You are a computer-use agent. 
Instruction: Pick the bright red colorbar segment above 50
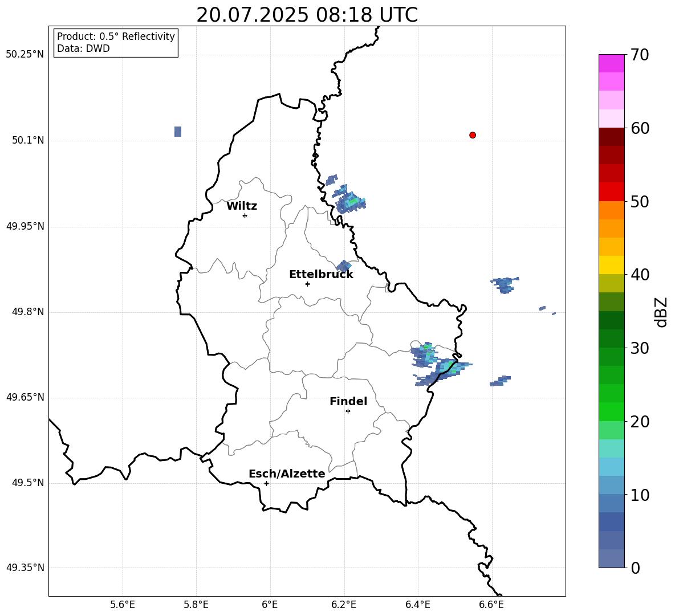click(611, 192)
